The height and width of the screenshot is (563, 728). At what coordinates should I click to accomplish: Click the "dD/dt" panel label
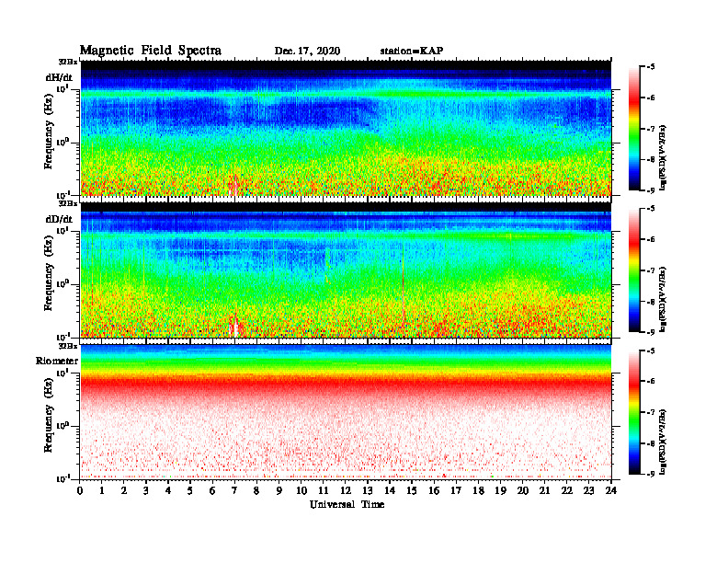click(59, 219)
